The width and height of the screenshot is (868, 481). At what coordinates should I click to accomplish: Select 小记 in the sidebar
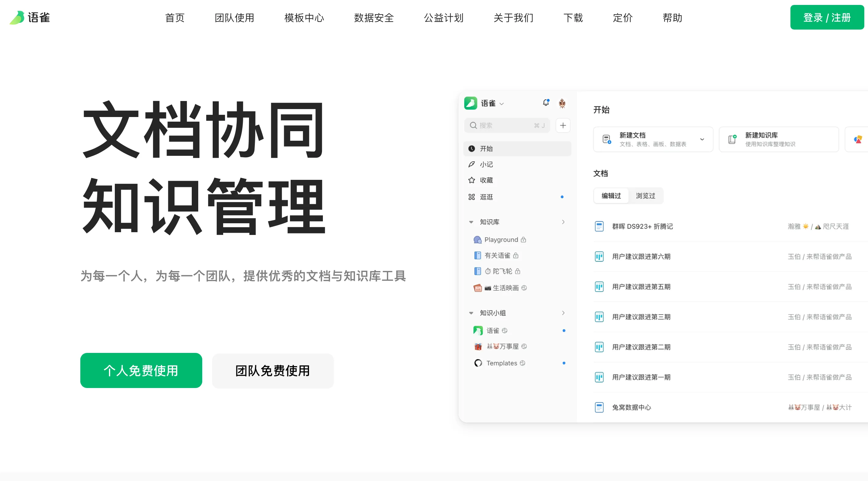pyautogui.click(x=517, y=164)
